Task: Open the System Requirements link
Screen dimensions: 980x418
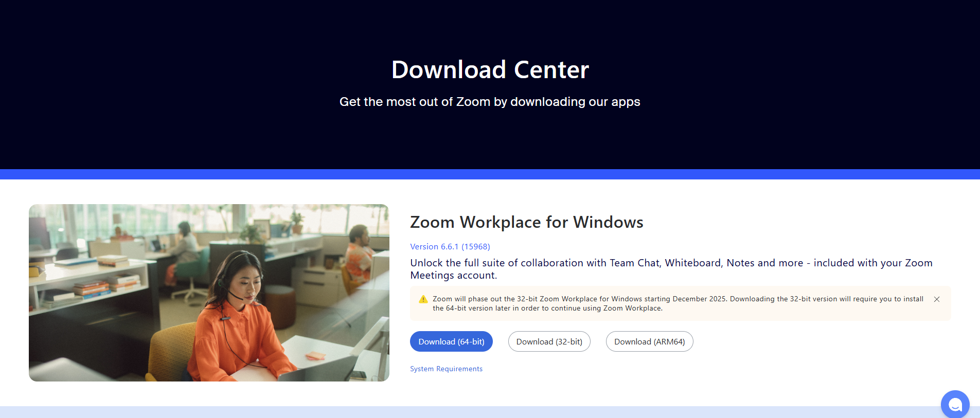Action: pos(446,369)
